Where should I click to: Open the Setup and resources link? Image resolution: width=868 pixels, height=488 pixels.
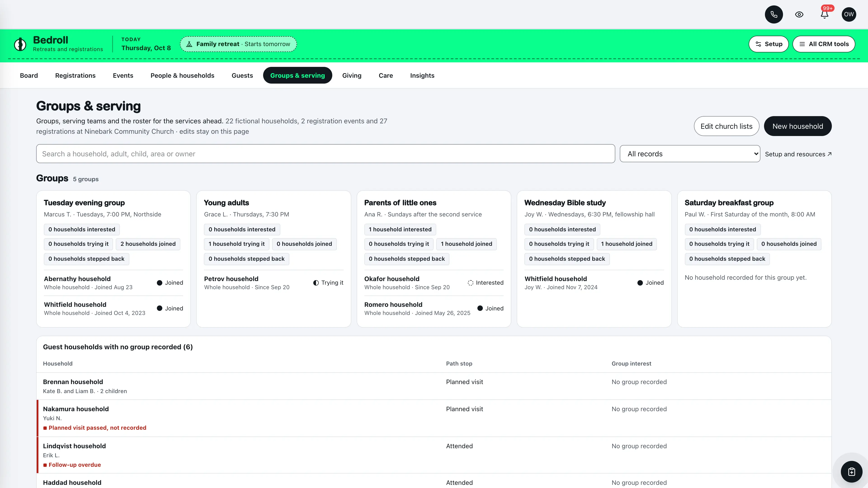coord(798,154)
